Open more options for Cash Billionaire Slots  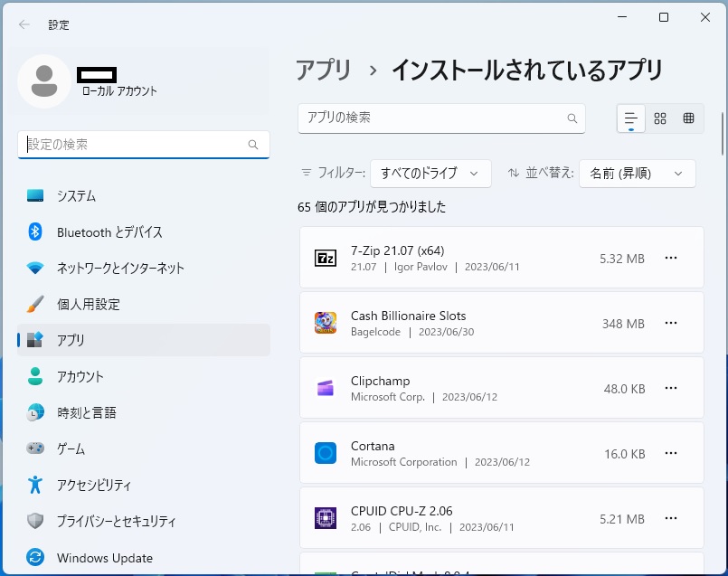671,323
